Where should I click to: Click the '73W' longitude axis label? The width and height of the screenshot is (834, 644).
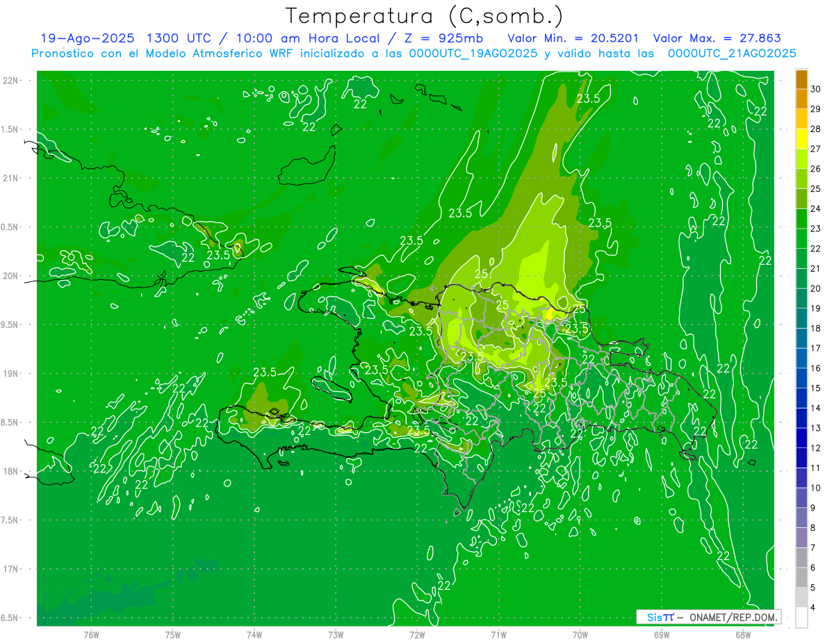(336, 634)
